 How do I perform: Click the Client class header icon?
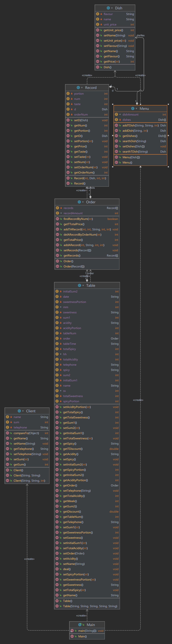[19, 411]
